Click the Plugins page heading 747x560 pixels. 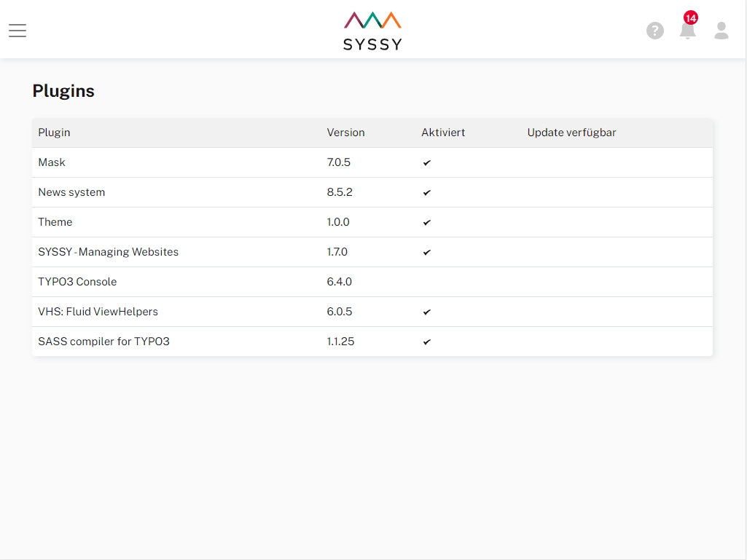(x=63, y=91)
